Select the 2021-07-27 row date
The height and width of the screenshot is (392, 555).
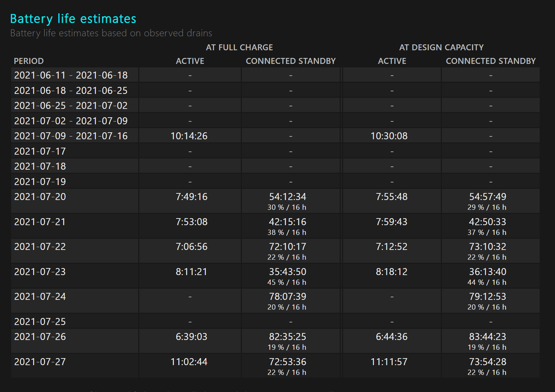click(40, 362)
